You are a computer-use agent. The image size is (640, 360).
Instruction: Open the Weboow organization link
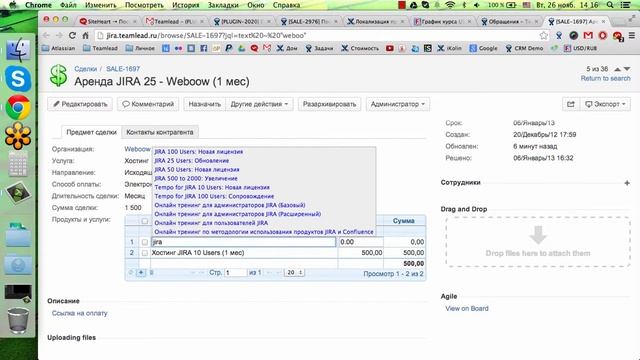click(138, 149)
